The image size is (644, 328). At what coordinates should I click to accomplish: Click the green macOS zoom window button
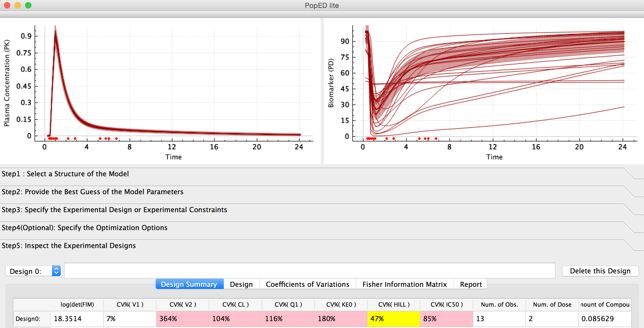28,5
